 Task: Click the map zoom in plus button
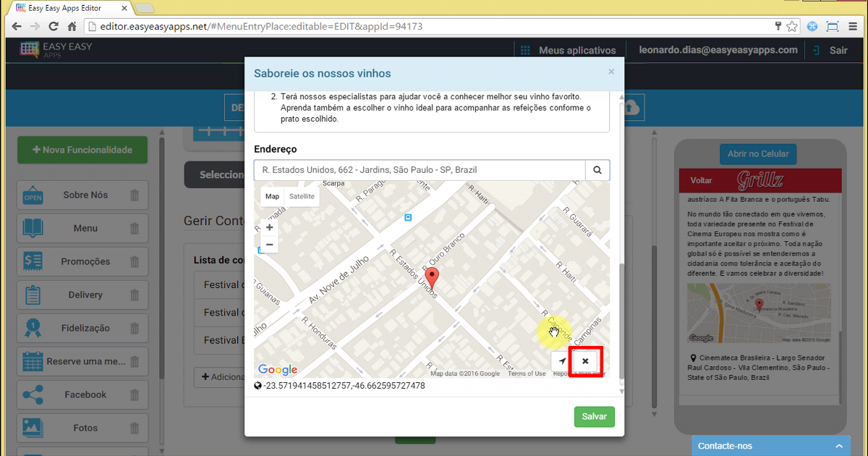(270, 227)
